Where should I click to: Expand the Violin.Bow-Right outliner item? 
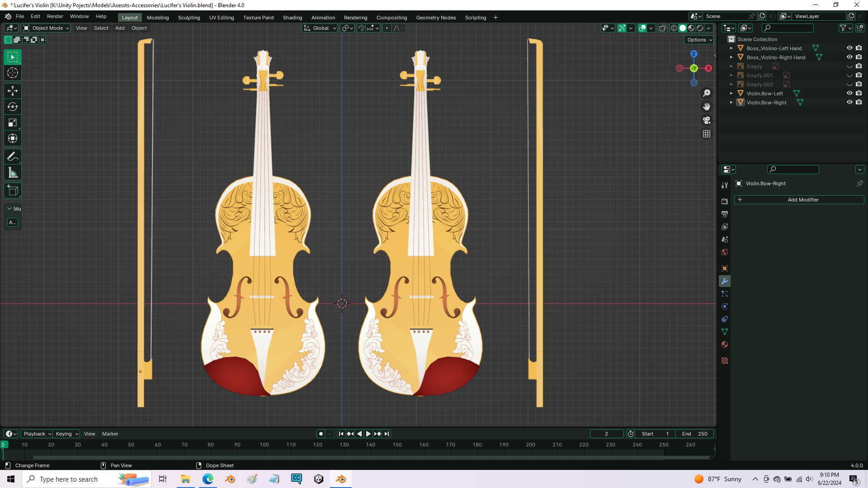731,103
